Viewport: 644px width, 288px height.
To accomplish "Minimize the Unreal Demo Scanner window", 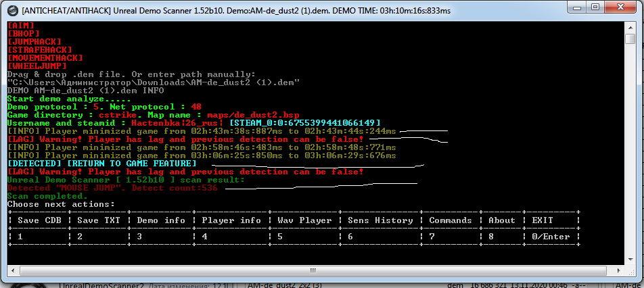I will pyautogui.click(x=576, y=8).
